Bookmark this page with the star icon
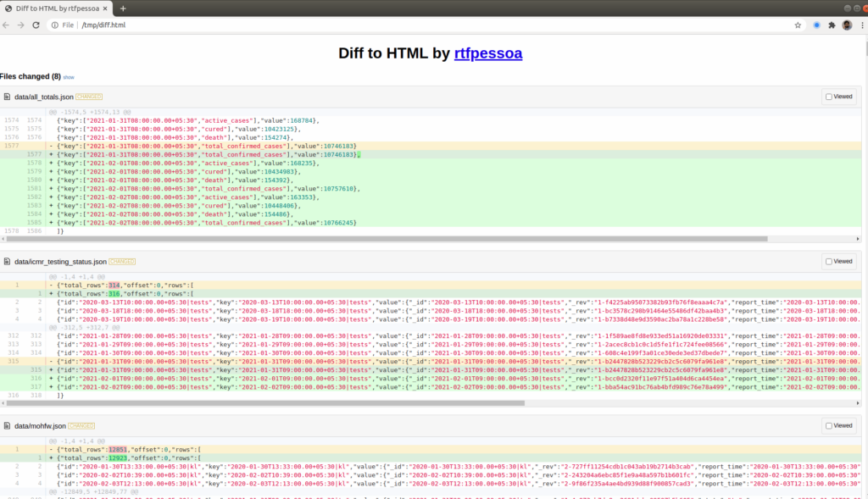The height and width of the screenshot is (499, 868). pos(798,25)
